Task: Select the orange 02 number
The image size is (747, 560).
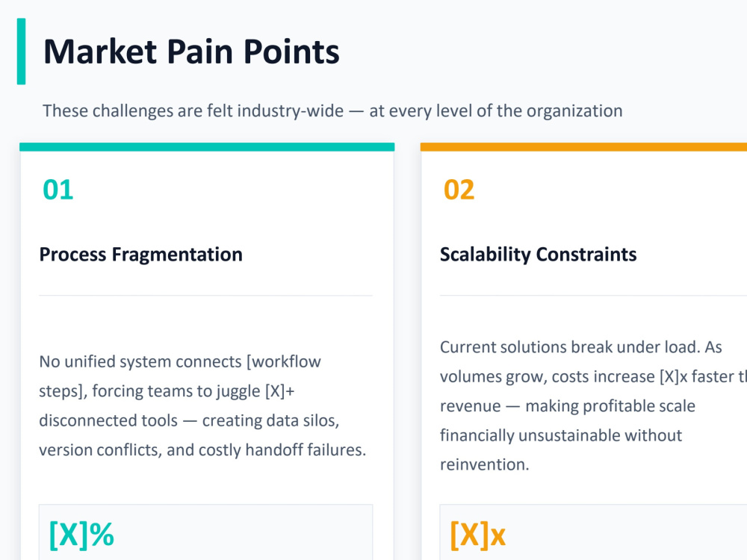Action: pyautogui.click(x=459, y=190)
